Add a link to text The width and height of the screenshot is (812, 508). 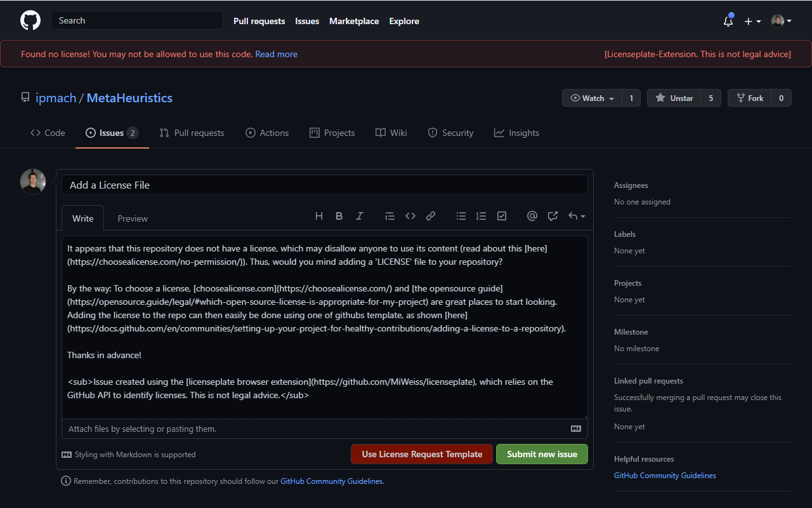[x=431, y=216]
